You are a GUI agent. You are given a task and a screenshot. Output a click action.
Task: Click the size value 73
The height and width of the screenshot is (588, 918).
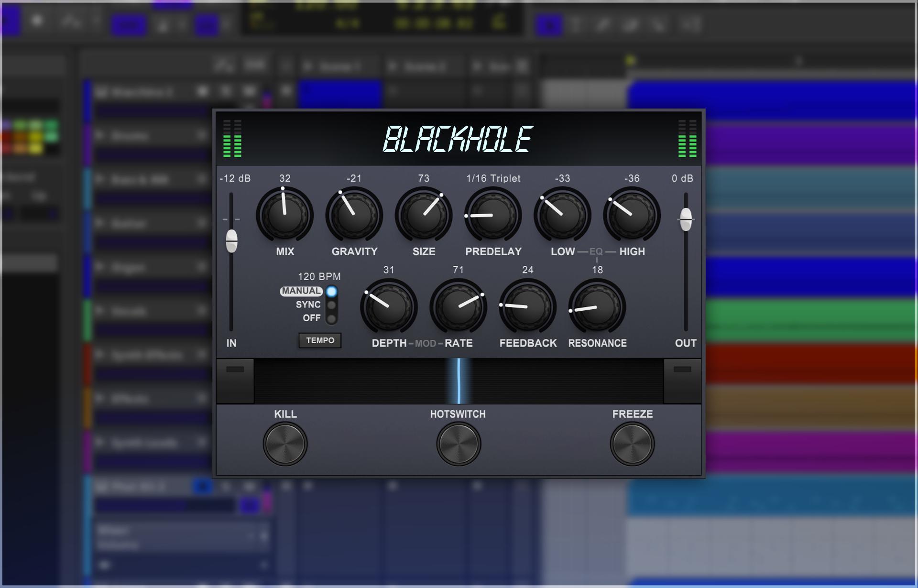point(424,178)
